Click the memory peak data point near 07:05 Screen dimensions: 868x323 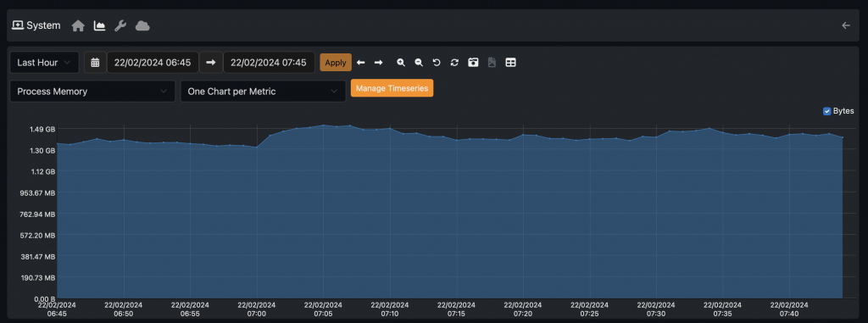323,125
